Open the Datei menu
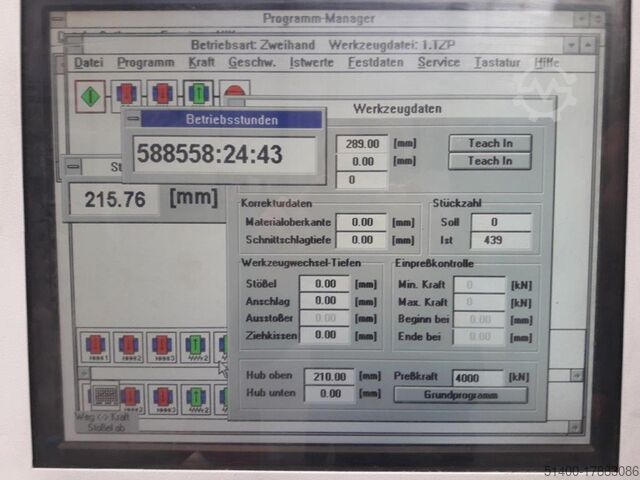 click(88, 62)
